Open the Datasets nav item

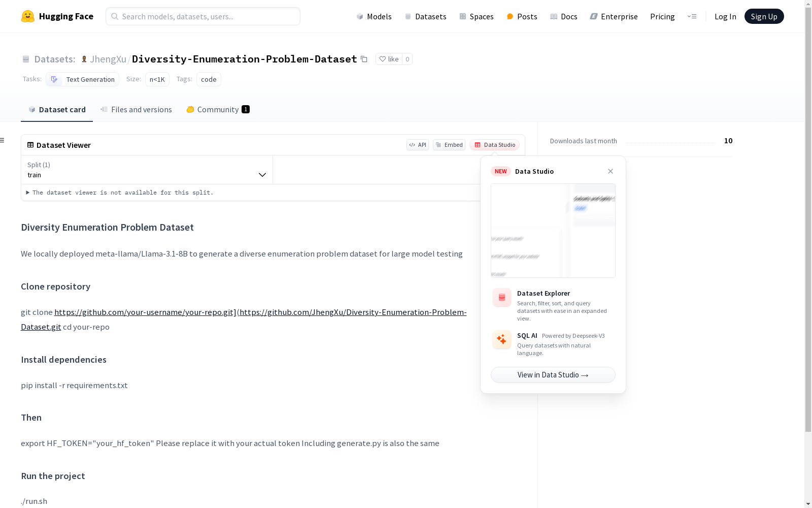425,16
